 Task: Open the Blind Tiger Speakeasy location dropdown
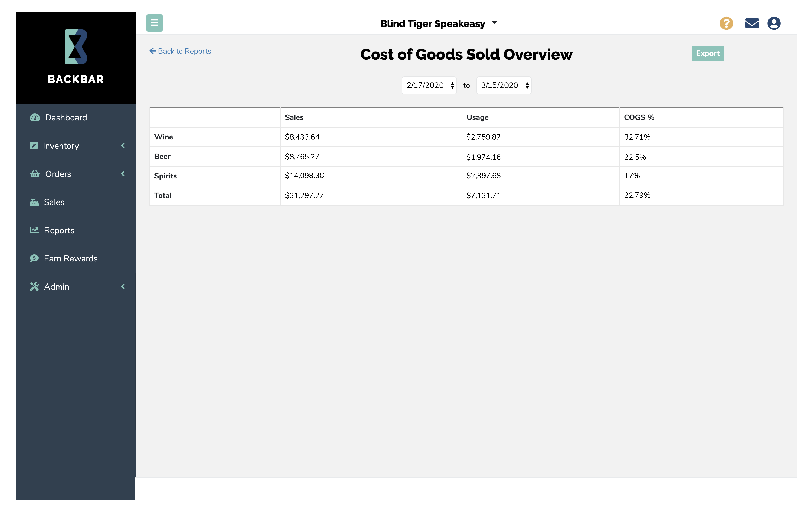[439, 24]
